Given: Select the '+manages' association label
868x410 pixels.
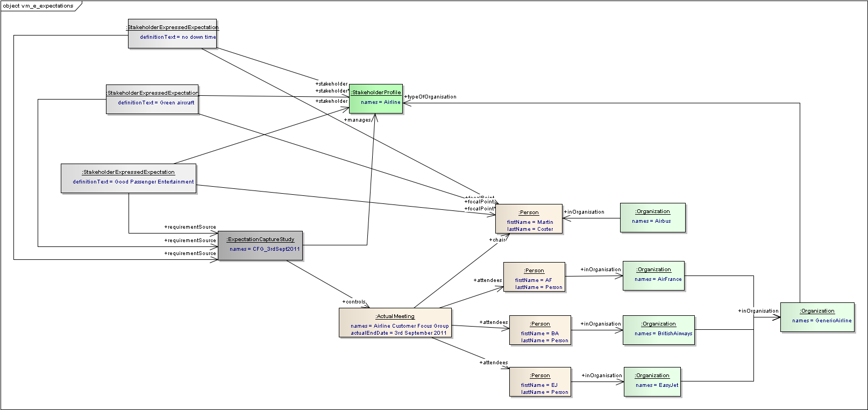Looking at the screenshot, I should pos(358,120).
